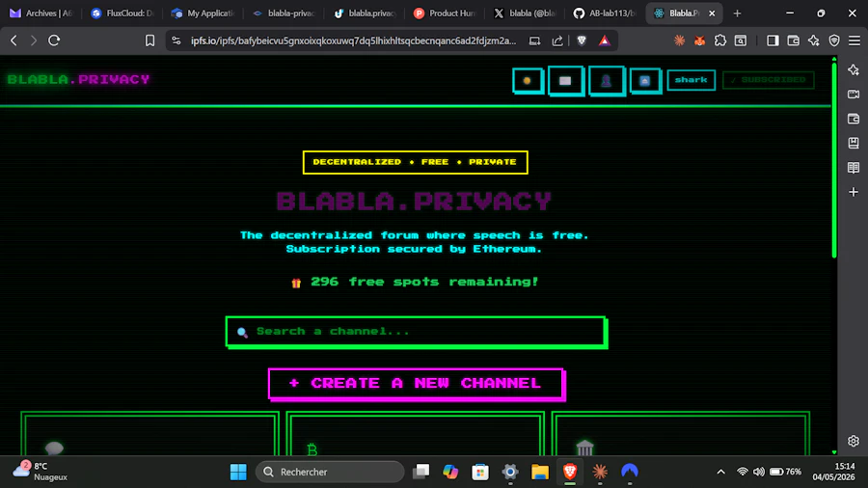
Task: Switch to GitHub AB-lab113 tab
Action: pyautogui.click(x=605, y=14)
